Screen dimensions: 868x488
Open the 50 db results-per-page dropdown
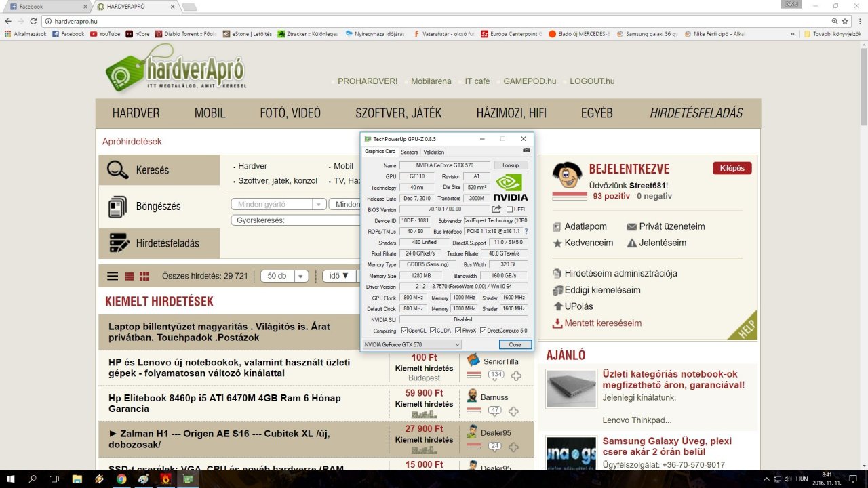click(285, 276)
